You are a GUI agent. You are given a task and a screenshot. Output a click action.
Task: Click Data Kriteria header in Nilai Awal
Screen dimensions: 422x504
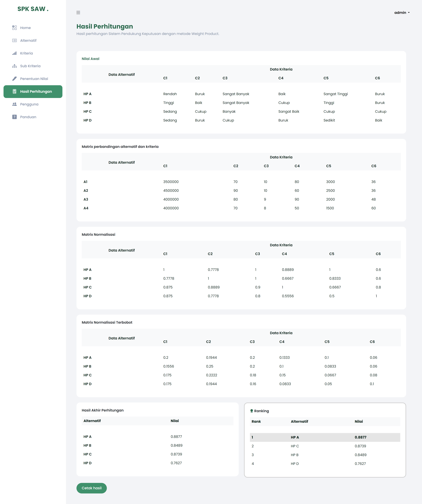(x=281, y=69)
